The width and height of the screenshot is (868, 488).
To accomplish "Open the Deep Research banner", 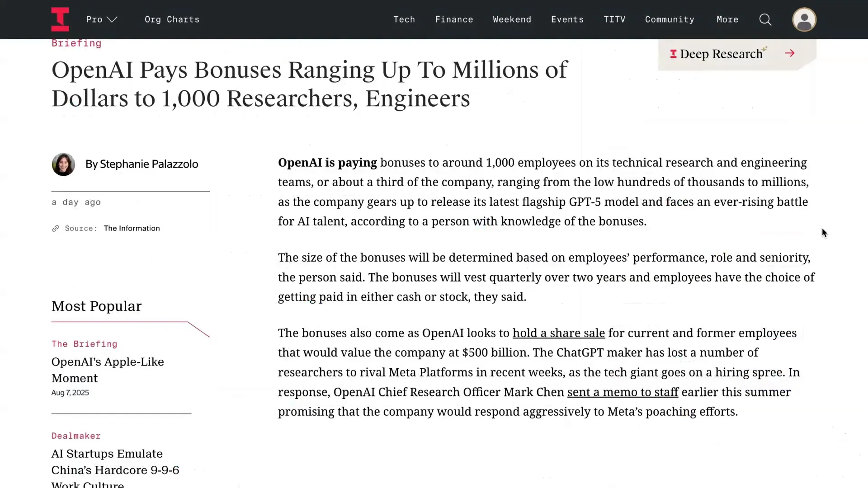I will [737, 54].
